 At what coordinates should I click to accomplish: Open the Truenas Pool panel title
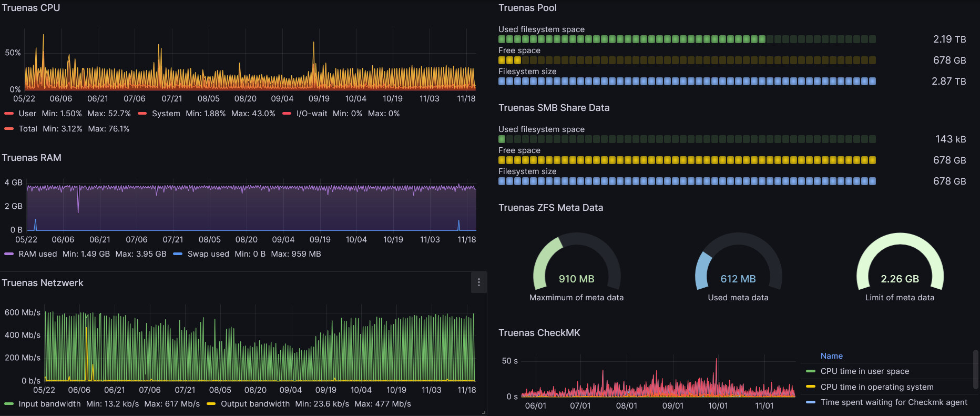pyautogui.click(x=527, y=8)
